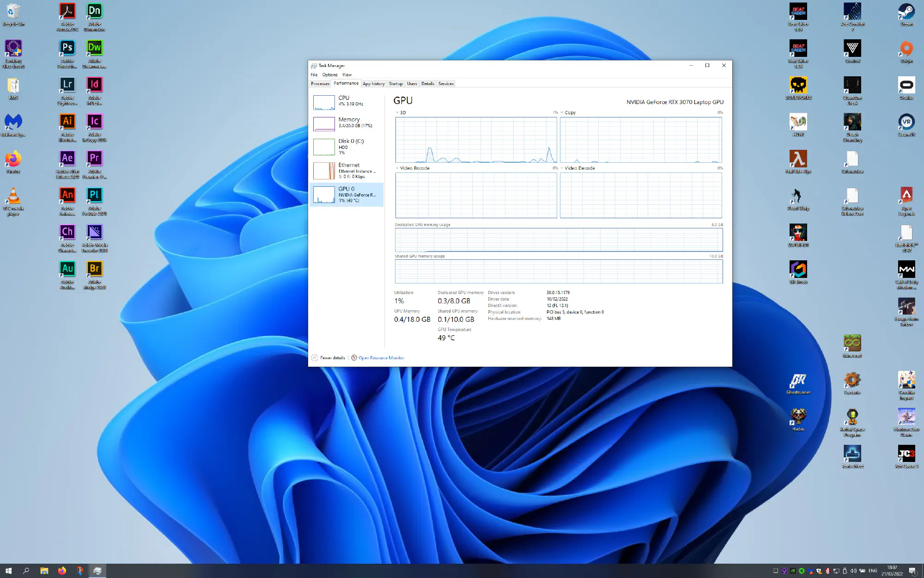Open the Copy graph engine dropdown
Image resolution: width=924 pixels, height=578 pixels.
pyautogui.click(x=568, y=113)
